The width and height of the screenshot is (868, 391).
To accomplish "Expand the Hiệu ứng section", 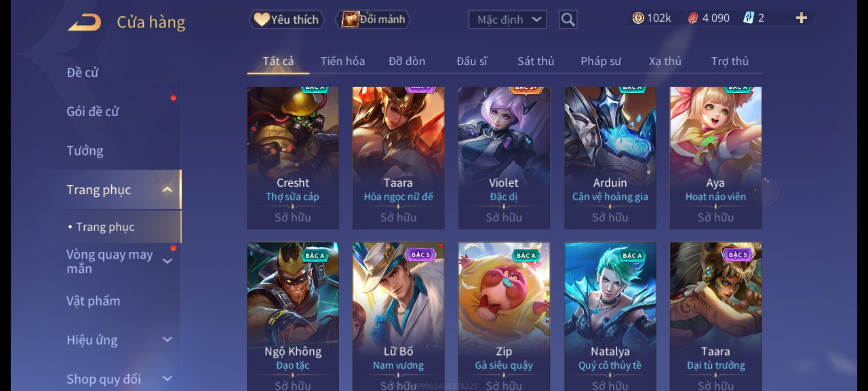I will tap(167, 340).
